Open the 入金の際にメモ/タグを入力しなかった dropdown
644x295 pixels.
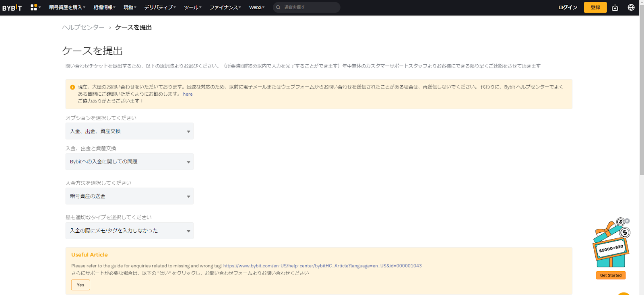tap(130, 231)
